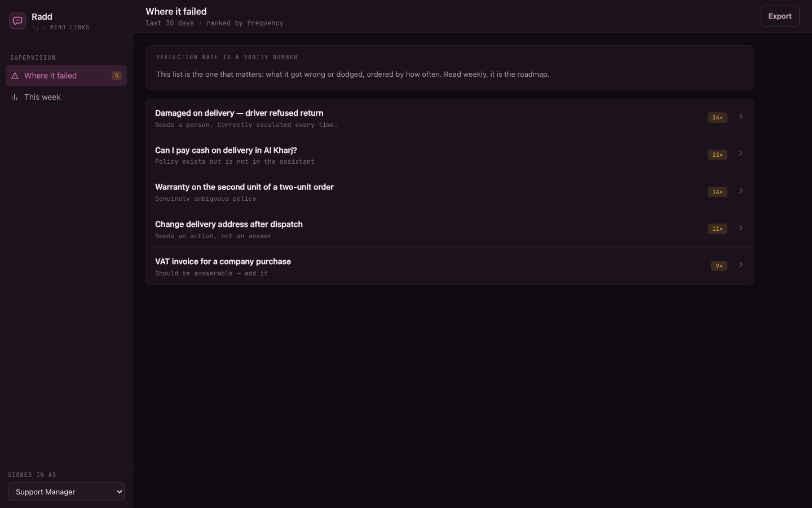Click the Deflection rate vanity number banner
Viewport: 812px width, 508px height.
coord(450,68)
